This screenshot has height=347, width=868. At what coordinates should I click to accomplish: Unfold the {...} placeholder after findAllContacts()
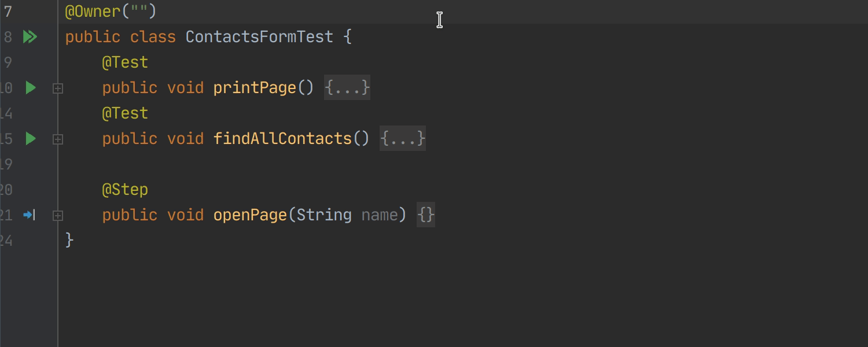point(403,139)
